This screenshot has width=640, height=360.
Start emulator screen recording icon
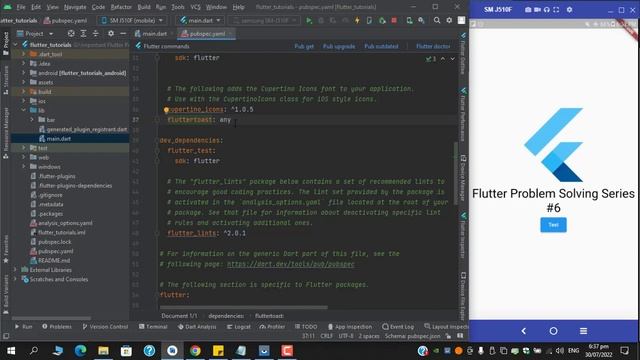coord(537,9)
